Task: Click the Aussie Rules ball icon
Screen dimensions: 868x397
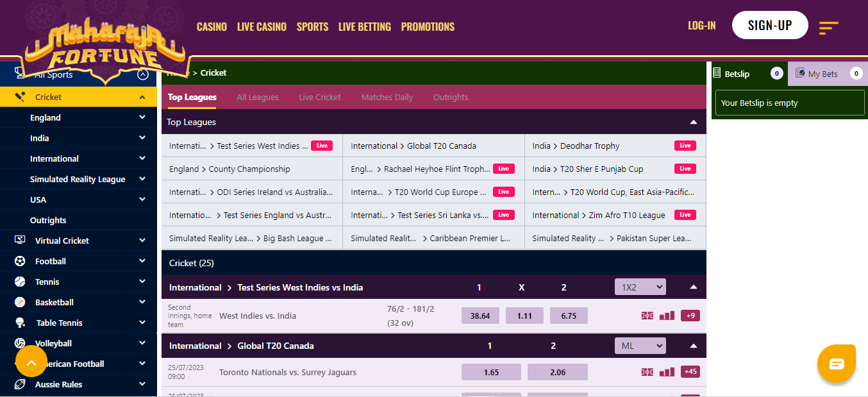Action: pyautogui.click(x=20, y=384)
